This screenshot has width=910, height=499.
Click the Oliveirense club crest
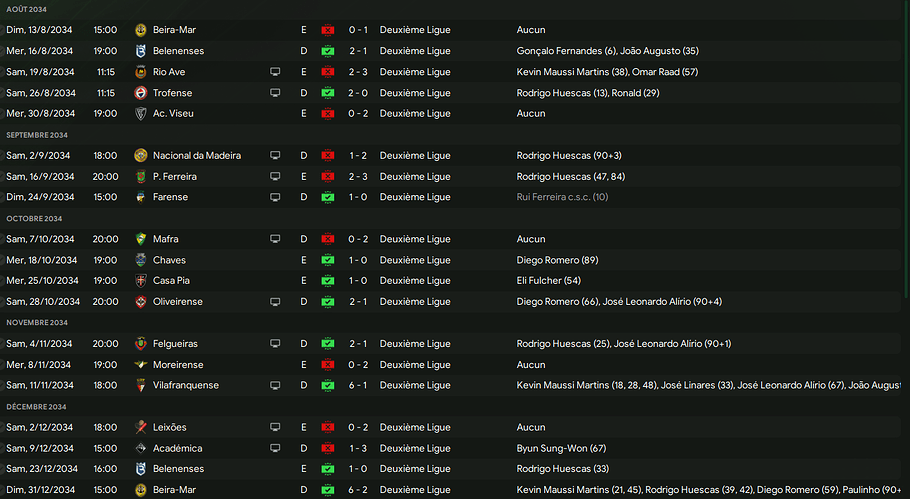point(141,302)
